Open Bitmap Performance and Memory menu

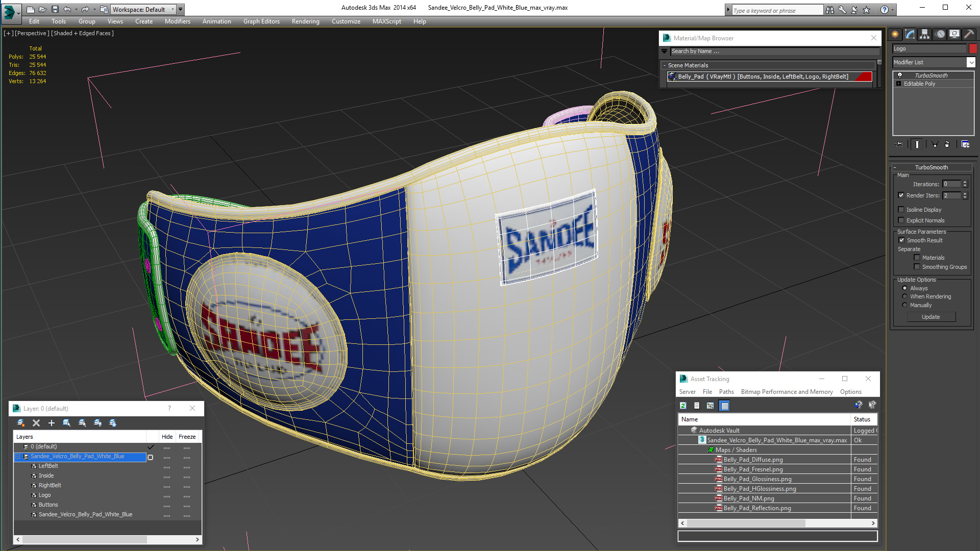pyautogui.click(x=787, y=391)
